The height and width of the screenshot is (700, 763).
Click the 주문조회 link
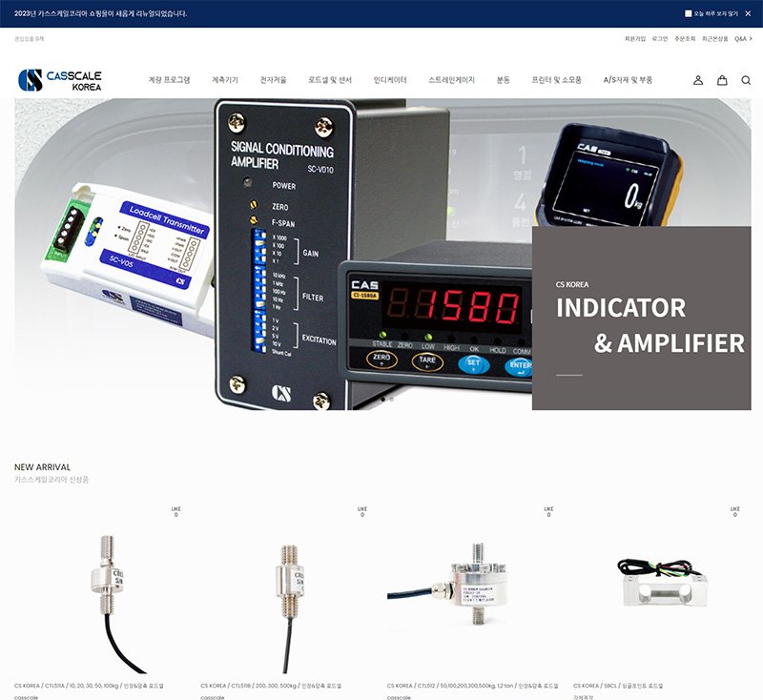click(x=685, y=39)
